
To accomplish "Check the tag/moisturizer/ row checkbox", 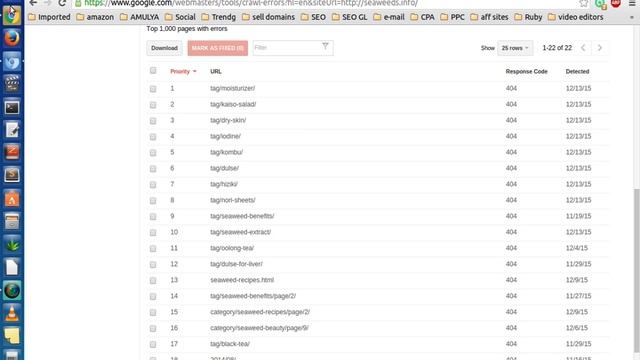I will [x=153, y=89].
